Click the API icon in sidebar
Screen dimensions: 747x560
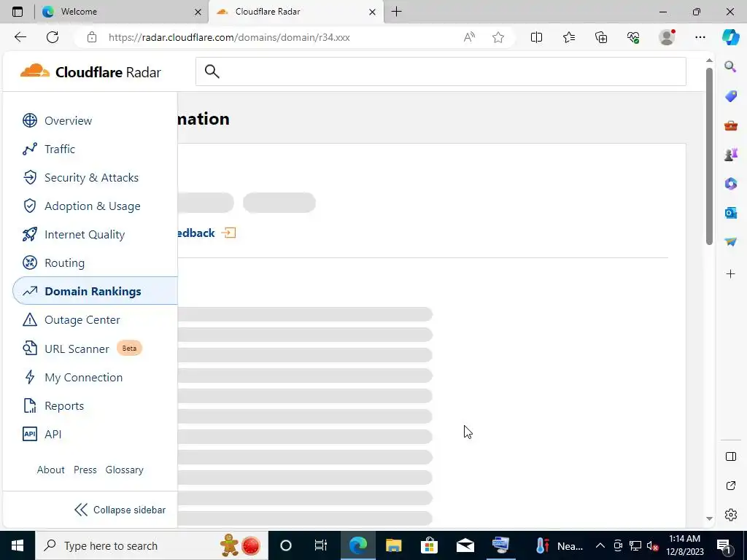point(29,434)
